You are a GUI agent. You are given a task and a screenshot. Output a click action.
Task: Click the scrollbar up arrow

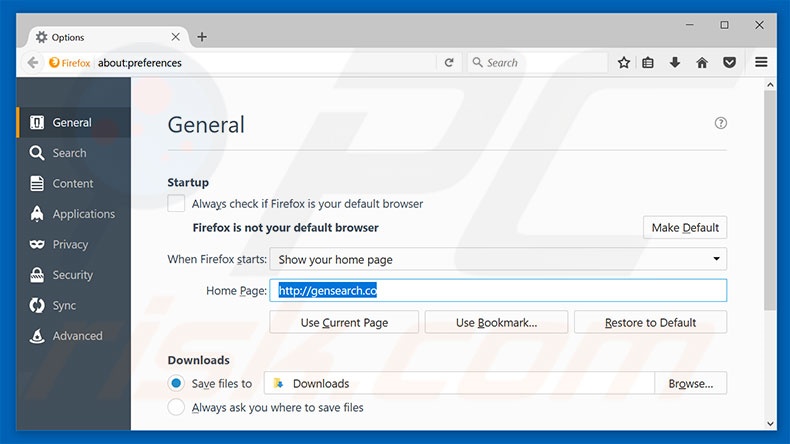point(770,85)
